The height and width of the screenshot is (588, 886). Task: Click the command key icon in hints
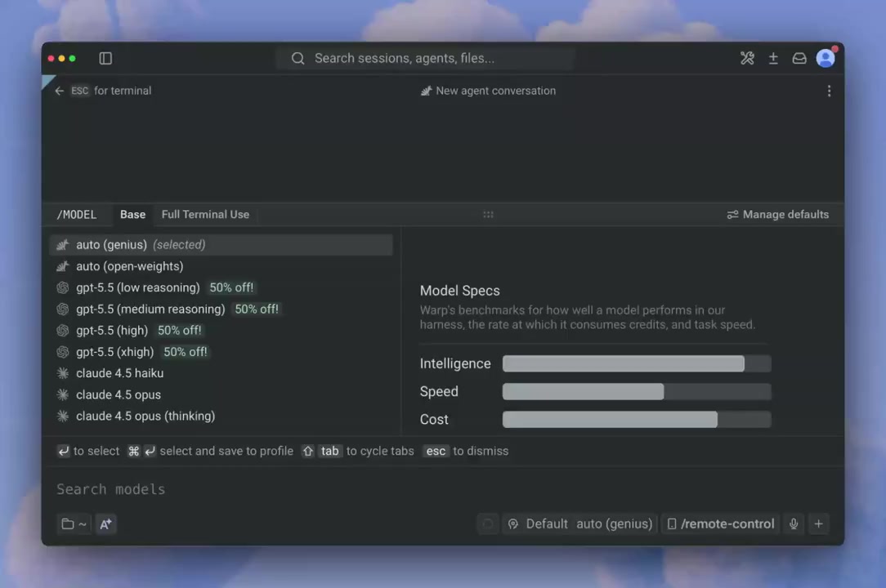pyautogui.click(x=133, y=452)
